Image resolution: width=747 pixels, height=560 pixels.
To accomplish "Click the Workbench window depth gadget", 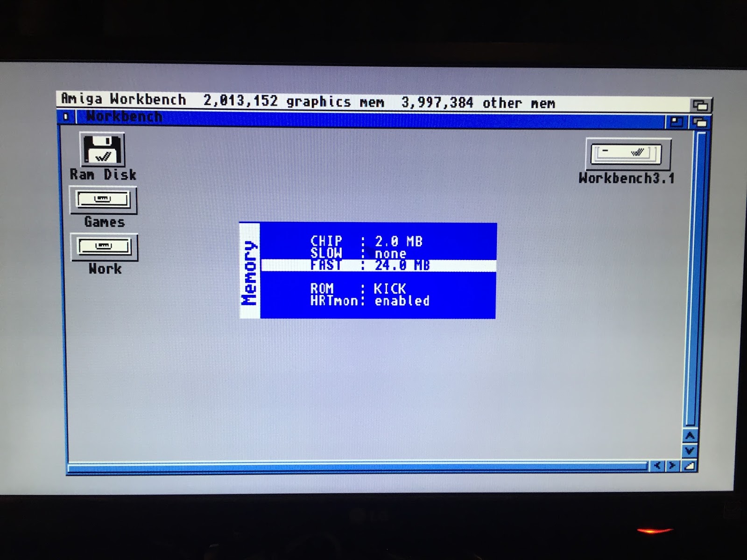I will tap(699, 123).
